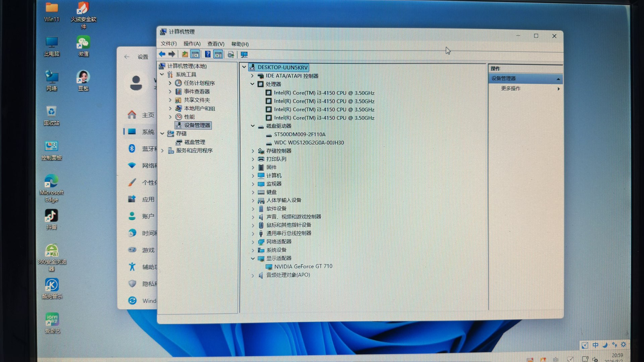Select the NVIDIA GeForce GT 710 adapter
Image resolution: width=644 pixels, height=362 pixels.
299,266
